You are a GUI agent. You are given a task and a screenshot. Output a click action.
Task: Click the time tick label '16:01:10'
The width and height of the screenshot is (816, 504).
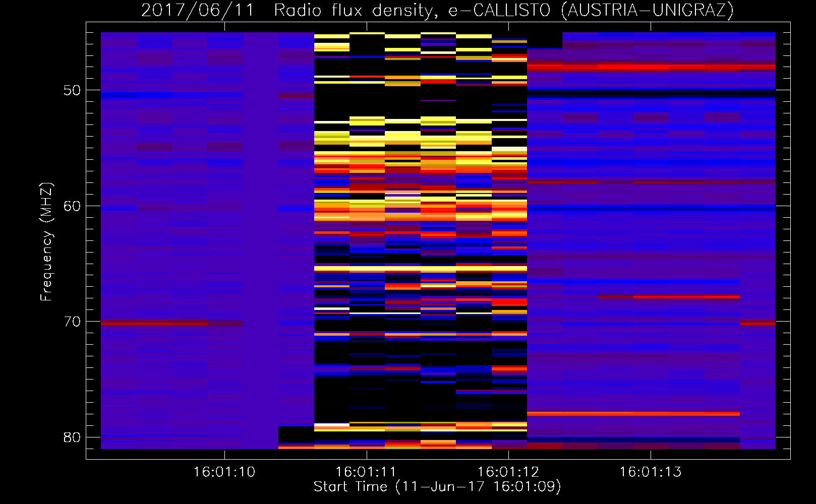click(224, 472)
